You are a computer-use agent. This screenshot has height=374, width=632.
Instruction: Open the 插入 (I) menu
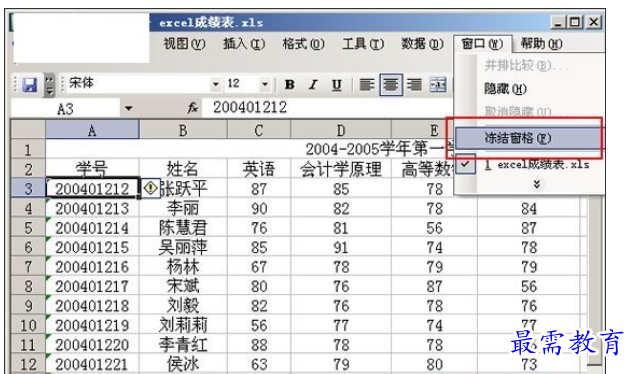pyautogui.click(x=244, y=44)
